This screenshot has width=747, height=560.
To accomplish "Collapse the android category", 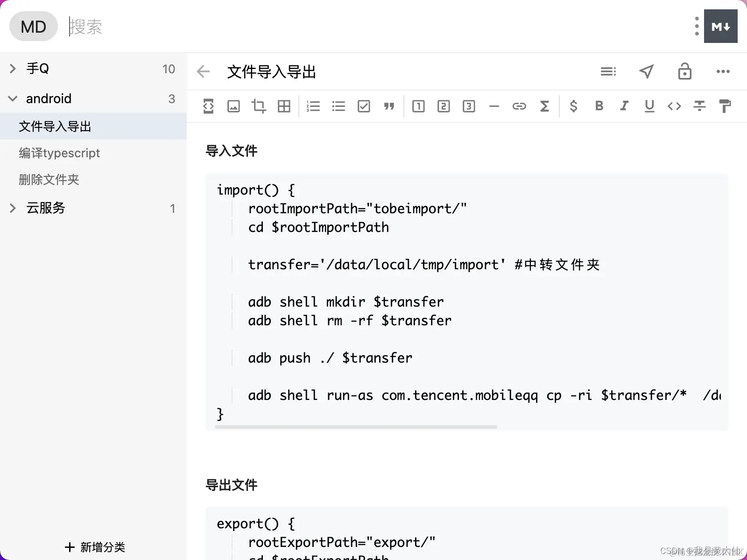I will [13, 98].
